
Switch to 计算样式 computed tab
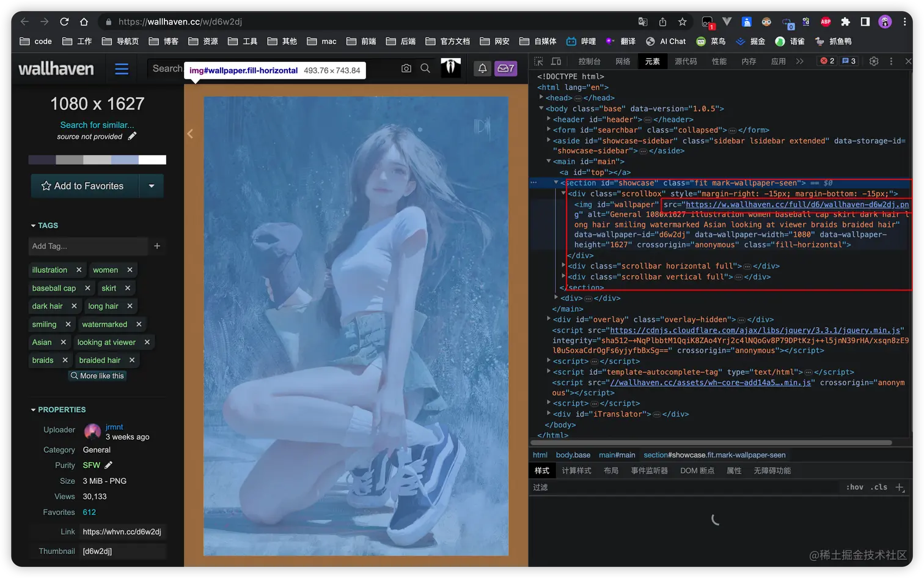click(576, 471)
